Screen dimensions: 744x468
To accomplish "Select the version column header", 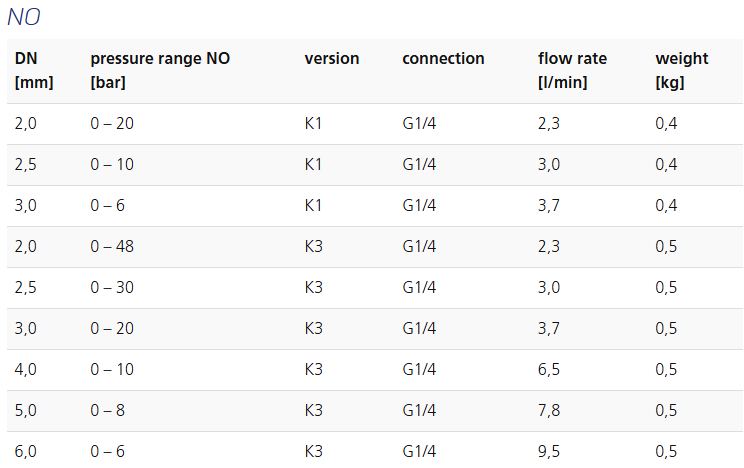I will tap(332, 58).
